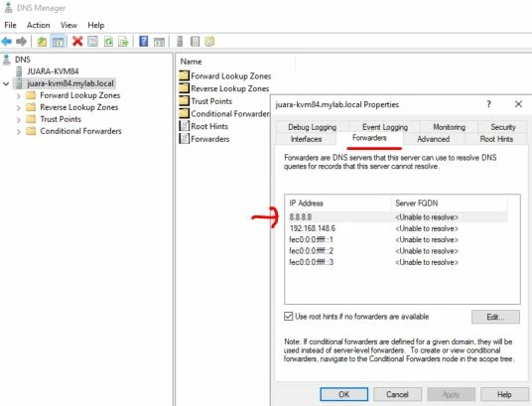The width and height of the screenshot is (532, 406).
Task: Open the Help menu
Action: [96, 25]
